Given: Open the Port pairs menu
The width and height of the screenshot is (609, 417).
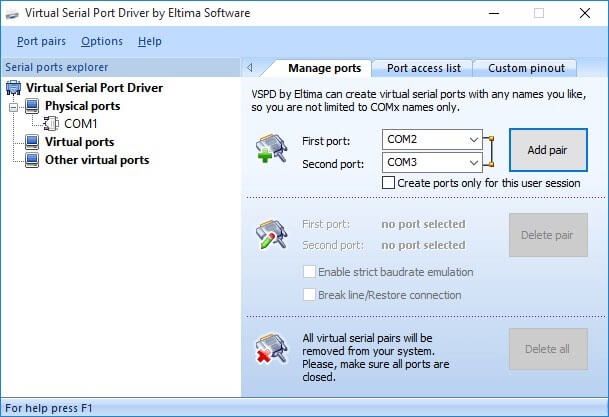Looking at the screenshot, I should pyautogui.click(x=42, y=41).
